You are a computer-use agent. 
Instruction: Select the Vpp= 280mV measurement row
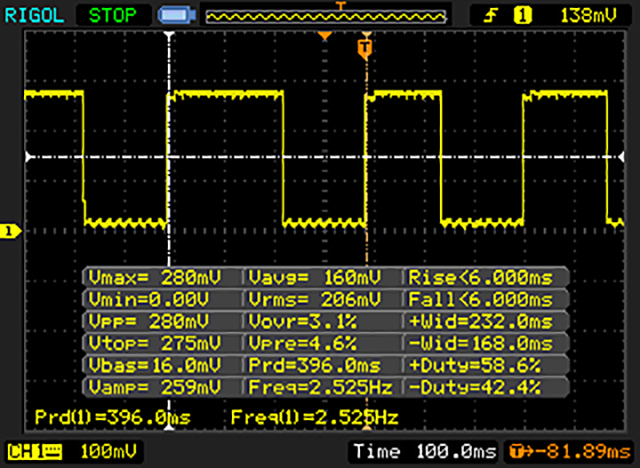click(x=161, y=321)
